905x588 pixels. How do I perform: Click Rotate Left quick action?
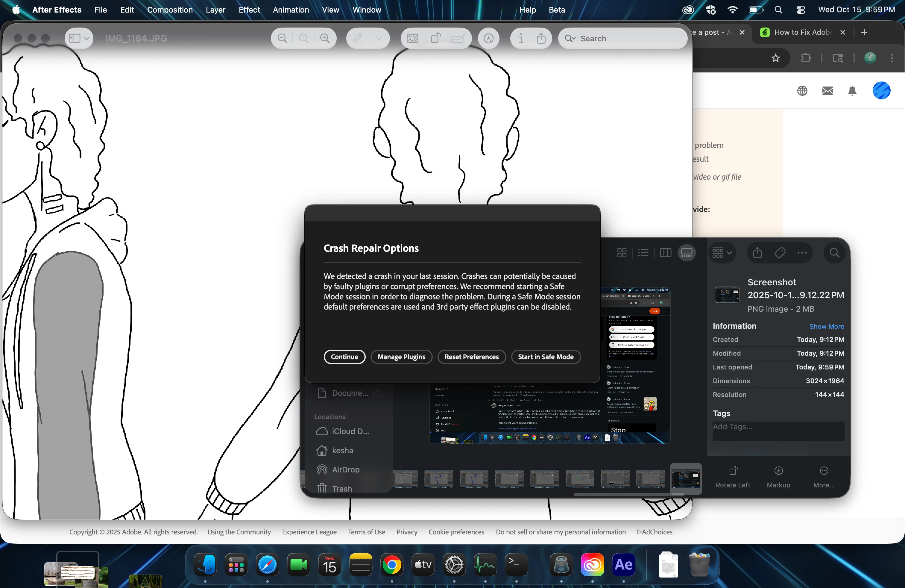click(x=733, y=477)
